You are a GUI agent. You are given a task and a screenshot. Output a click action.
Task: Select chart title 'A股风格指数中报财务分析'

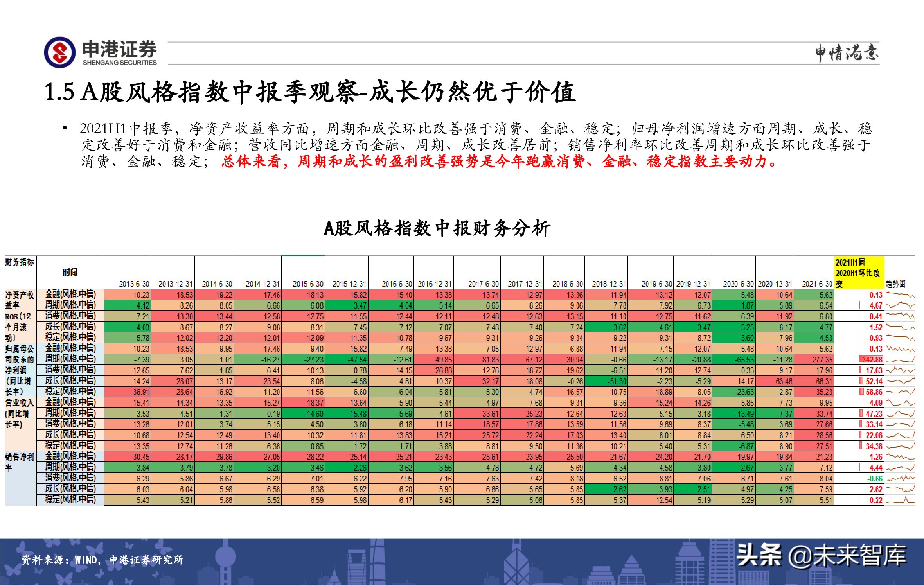point(437,228)
